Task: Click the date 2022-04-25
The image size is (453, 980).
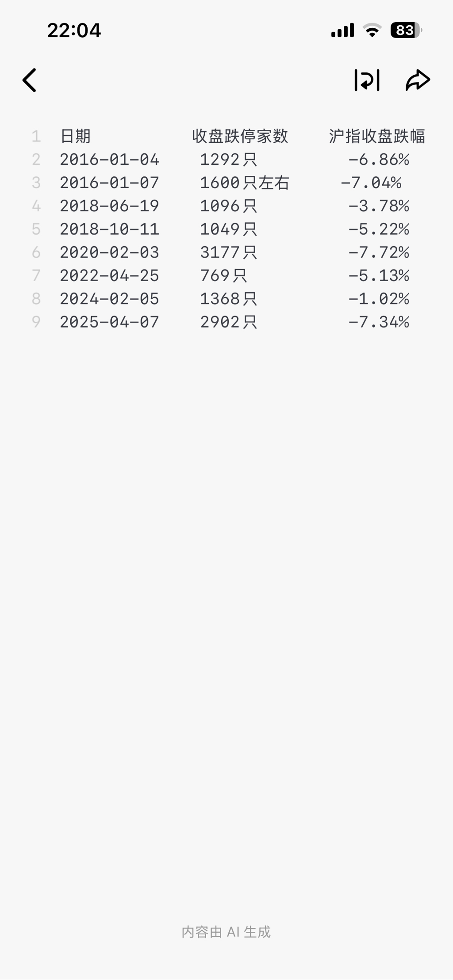Action: [x=109, y=276]
